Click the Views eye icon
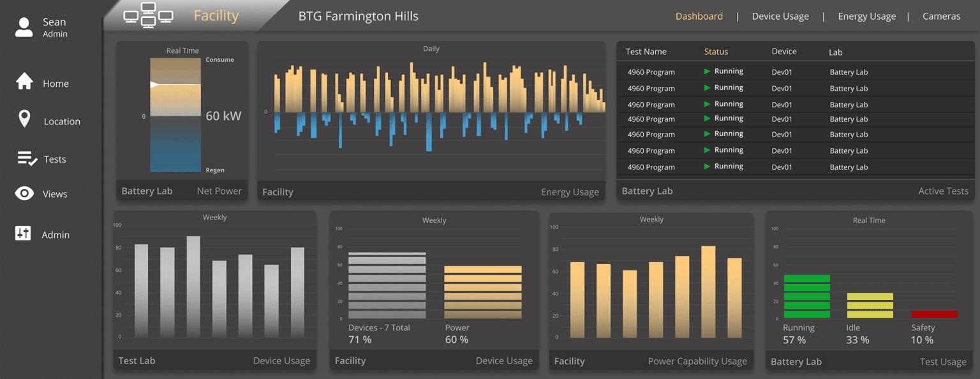This screenshot has height=379, width=980. [24, 194]
